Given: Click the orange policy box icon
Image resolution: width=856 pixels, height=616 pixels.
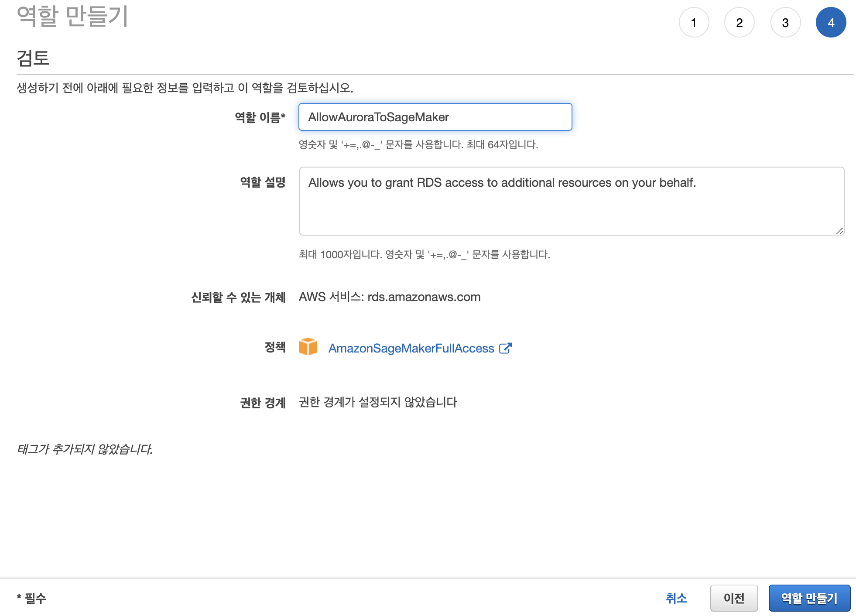Looking at the screenshot, I should point(308,347).
